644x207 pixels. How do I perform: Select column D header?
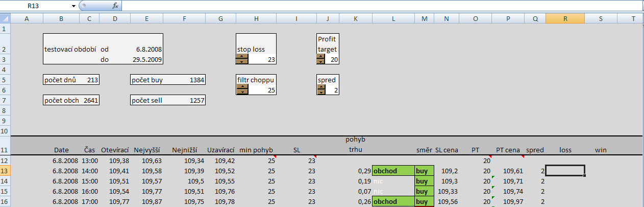115,18
